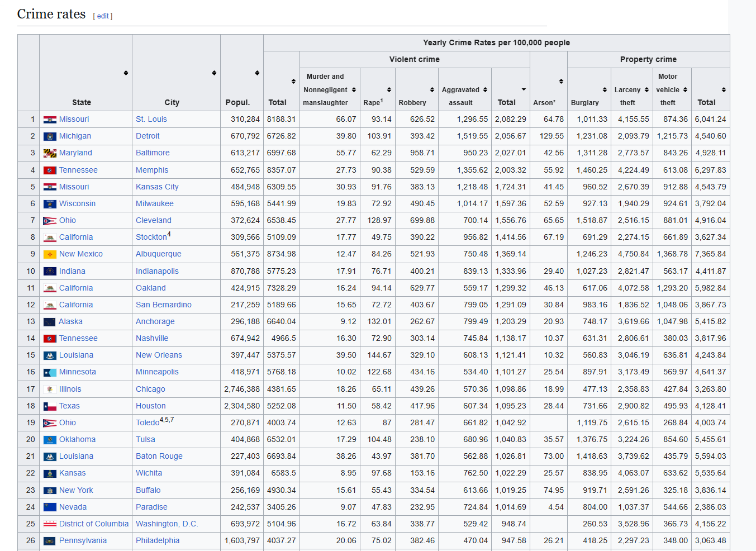Click the Alaska flag icon
The height and width of the screenshot is (551, 756).
[50, 322]
